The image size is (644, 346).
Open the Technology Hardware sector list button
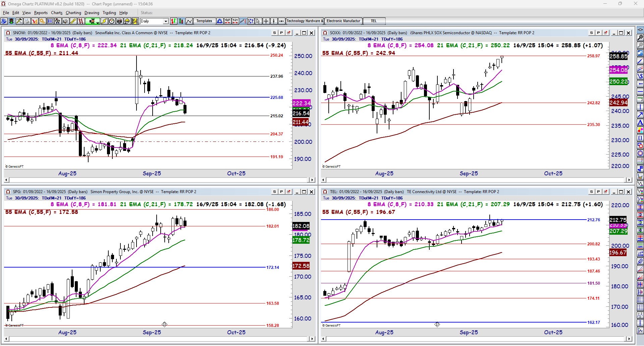pyautogui.click(x=305, y=21)
